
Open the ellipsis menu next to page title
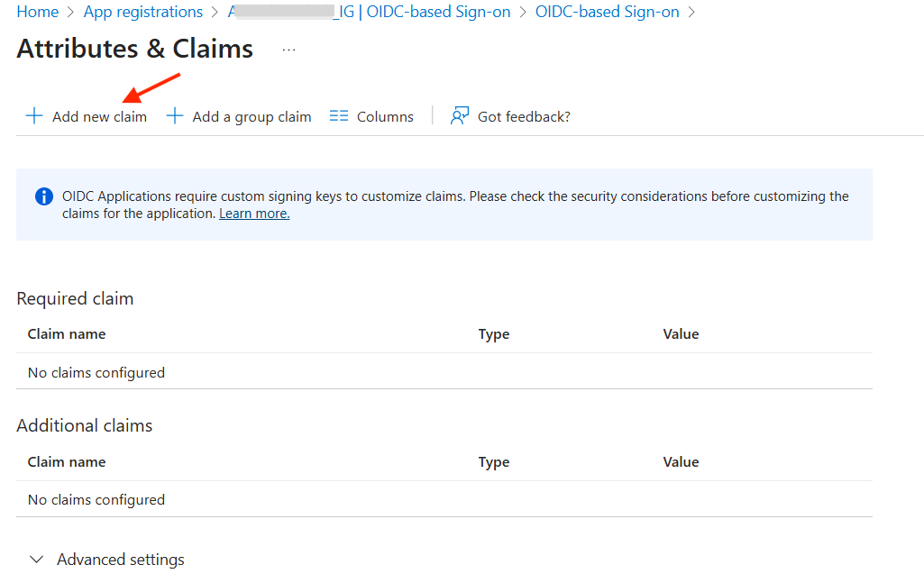pos(288,50)
